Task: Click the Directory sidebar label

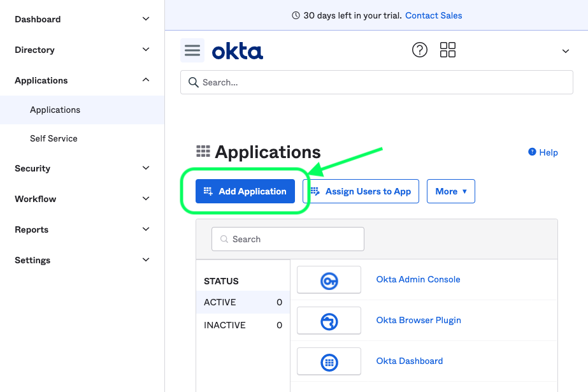Action: tap(34, 50)
